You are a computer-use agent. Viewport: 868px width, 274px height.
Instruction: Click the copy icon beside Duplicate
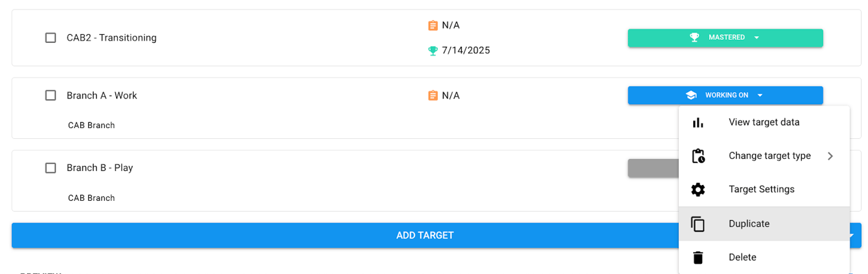tap(698, 223)
